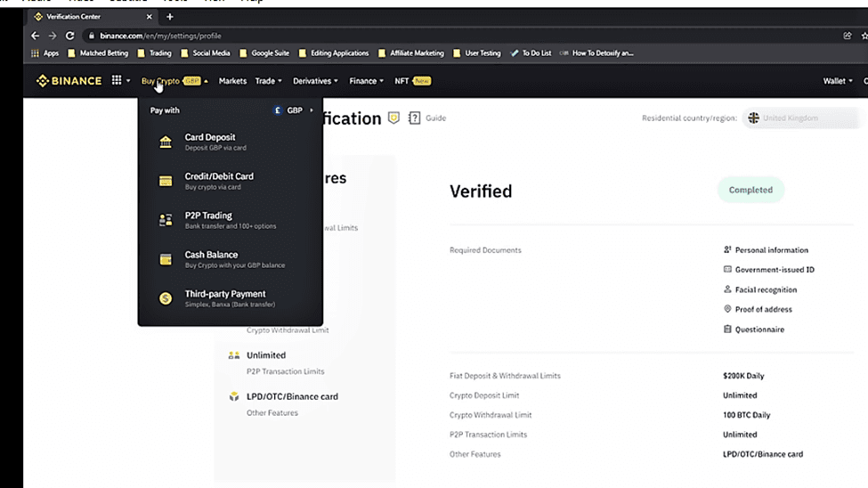Screen dimensions: 868x488
Task: Click the P2P Trading people icon
Action: [x=166, y=220]
